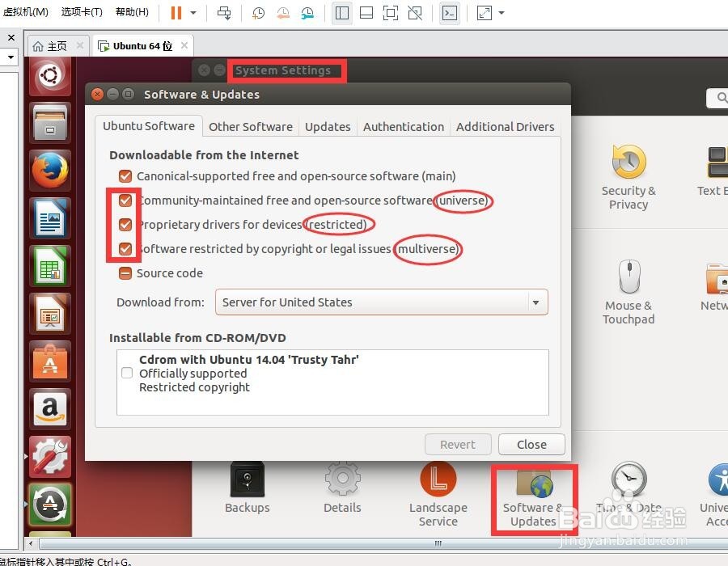Close the VMware library side panel

pyautogui.click(x=11, y=37)
